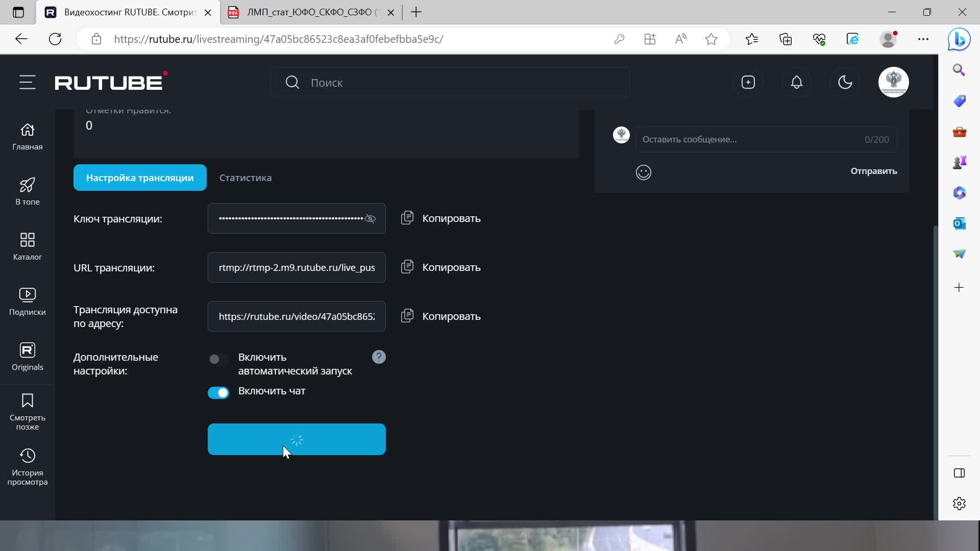
Task: Disable the Включить чат toggle
Action: (x=218, y=392)
